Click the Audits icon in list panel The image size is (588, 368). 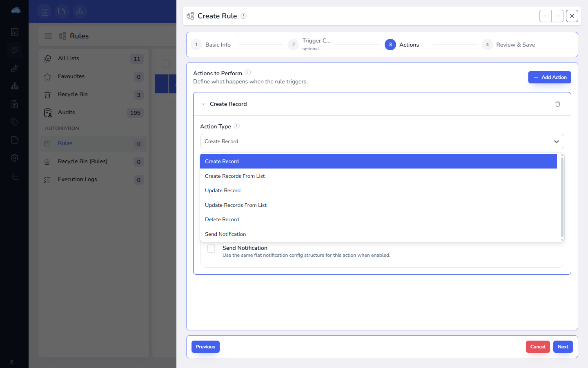[x=48, y=112]
